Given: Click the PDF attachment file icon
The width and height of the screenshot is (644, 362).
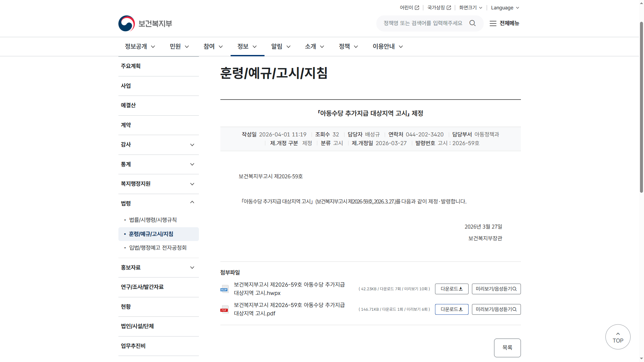Looking at the screenshot, I should (x=224, y=309).
